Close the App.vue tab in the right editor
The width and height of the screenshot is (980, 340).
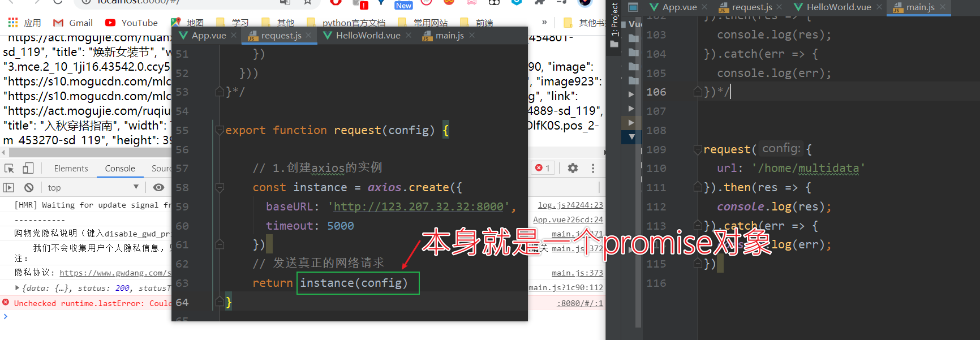704,7
